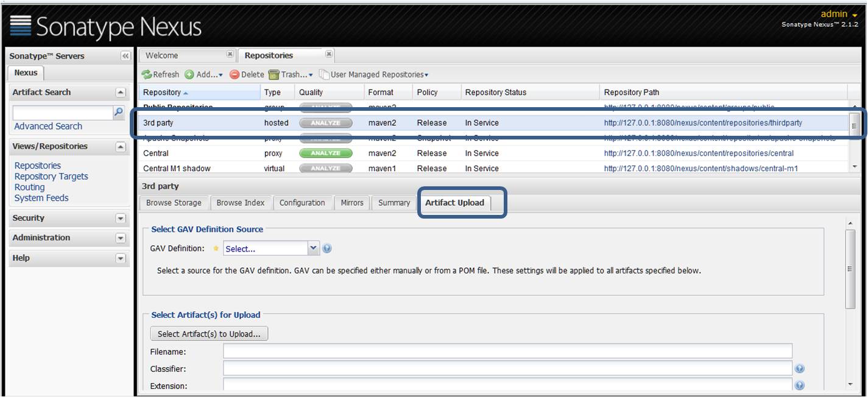Click inside the Filename input field
The width and height of the screenshot is (868, 397).
pyautogui.click(x=426, y=351)
